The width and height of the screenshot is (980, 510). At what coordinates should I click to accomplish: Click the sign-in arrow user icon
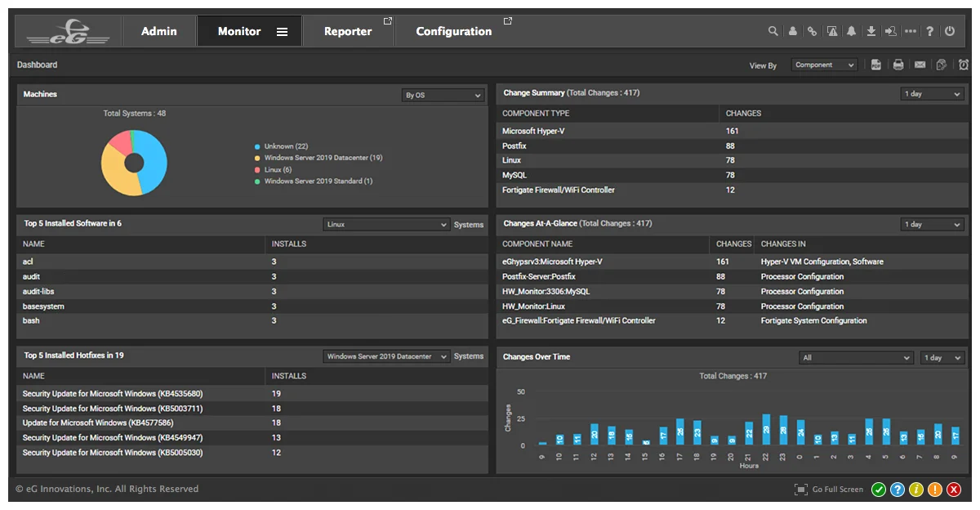pyautogui.click(x=890, y=31)
